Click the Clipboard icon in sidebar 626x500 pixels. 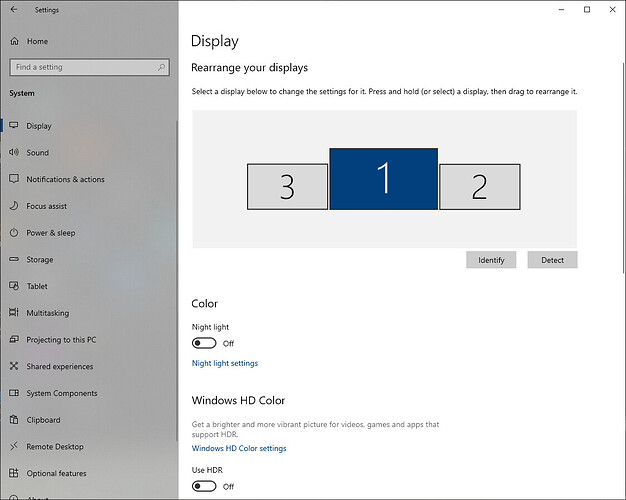point(14,420)
